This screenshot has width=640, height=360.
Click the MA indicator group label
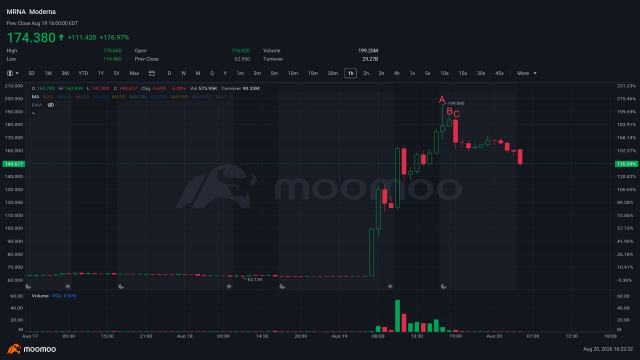[x=35, y=97]
